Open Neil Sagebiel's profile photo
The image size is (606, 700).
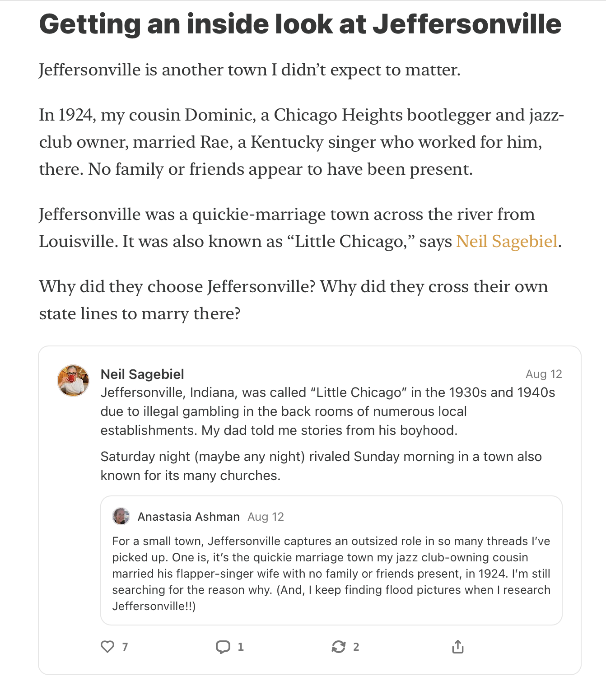(x=73, y=381)
